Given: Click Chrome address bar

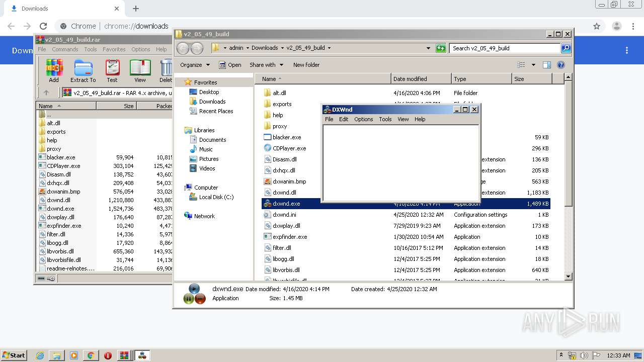Looking at the screenshot, I should (x=322, y=26).
